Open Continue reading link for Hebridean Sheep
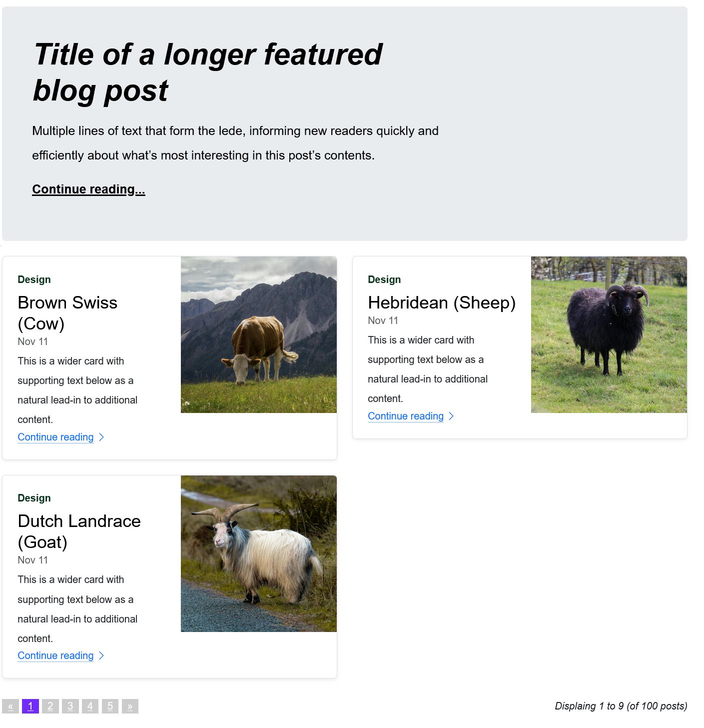This screenshot has height=728, width=704. [405, 416]
